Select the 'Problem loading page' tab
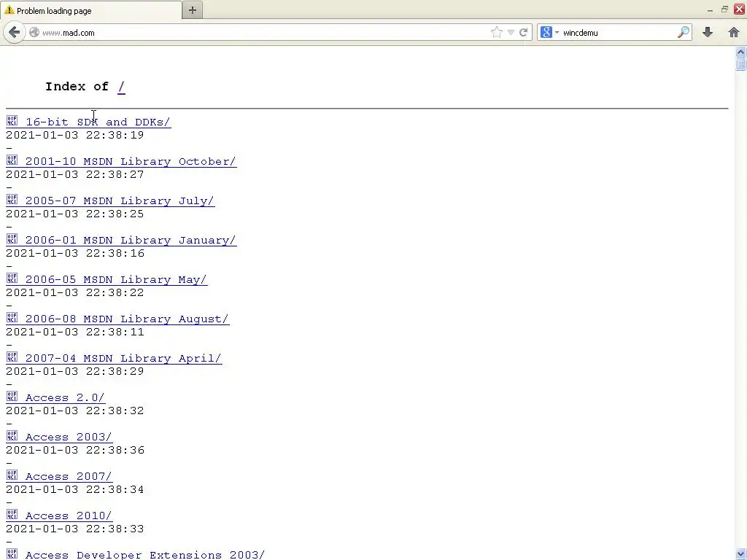The image size is (747, 560). pos(91,10)
